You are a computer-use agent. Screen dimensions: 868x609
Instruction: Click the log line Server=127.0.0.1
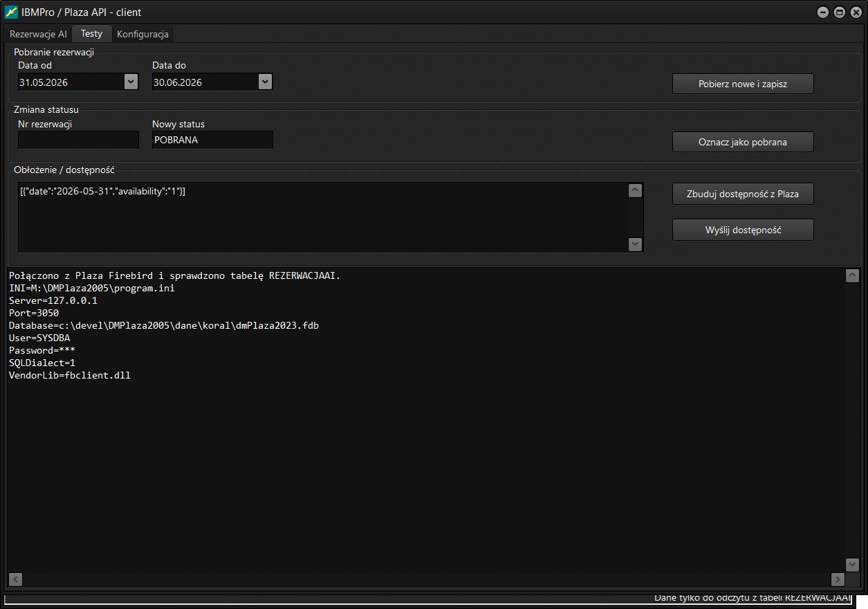(53, 300)
